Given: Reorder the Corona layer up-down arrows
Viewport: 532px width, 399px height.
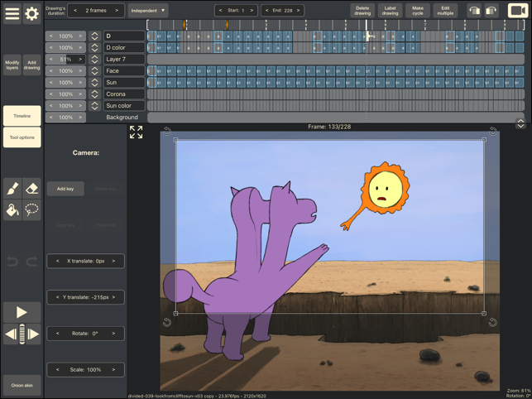Looking at the screenshot, I should point(94,94).
